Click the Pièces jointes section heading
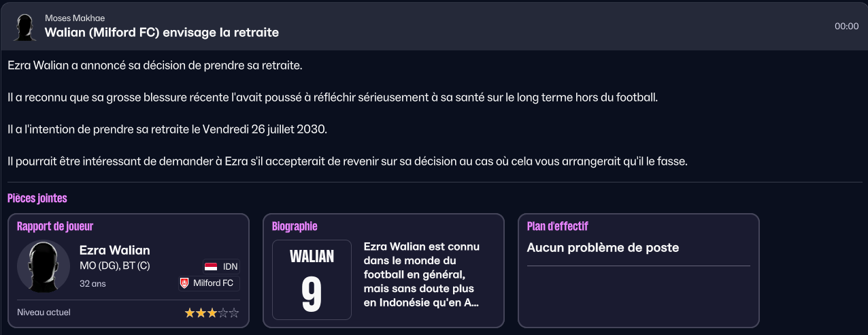 point(37,198)
